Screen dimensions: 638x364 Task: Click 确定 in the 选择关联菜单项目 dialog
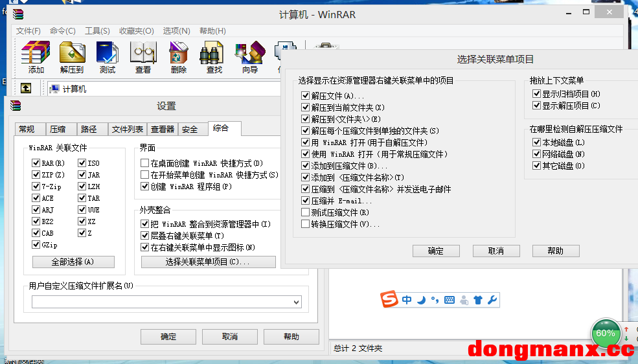click(436, 251)
